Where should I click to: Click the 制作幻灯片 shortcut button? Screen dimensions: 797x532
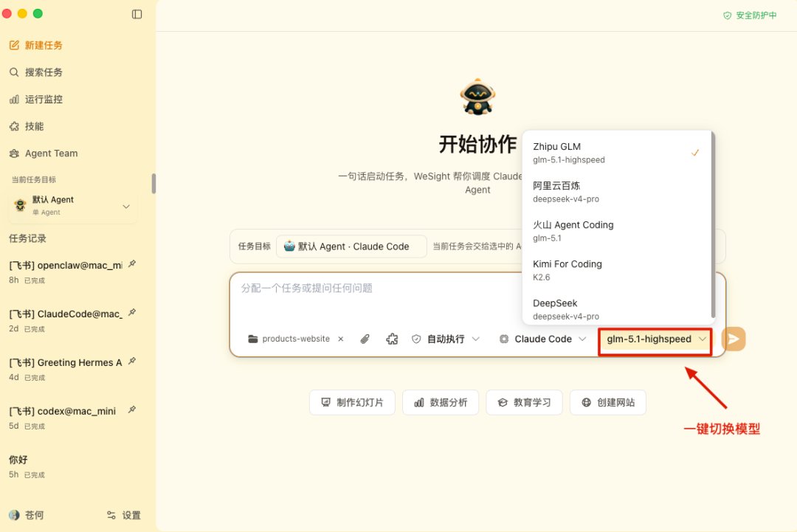point(352,402)
